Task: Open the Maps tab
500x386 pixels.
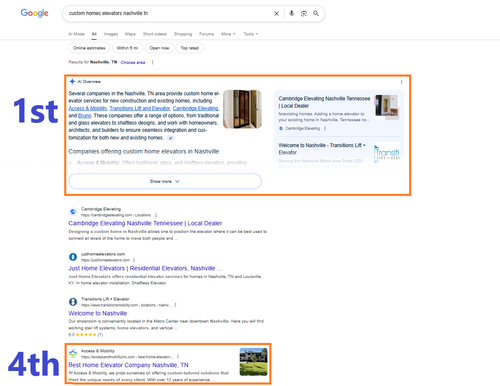Action: coord(130,34)
